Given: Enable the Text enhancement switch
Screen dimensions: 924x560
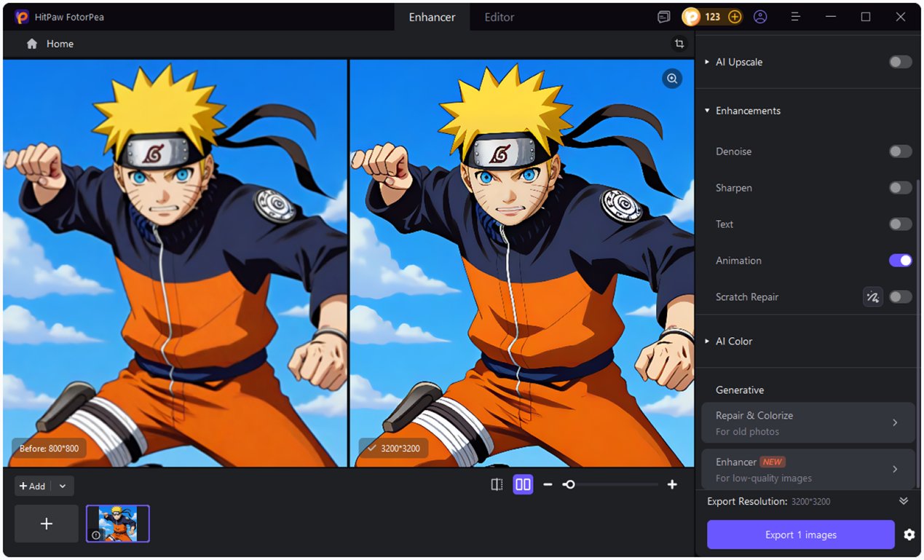Looking at the screenshot, I should (x=901, y=224).
